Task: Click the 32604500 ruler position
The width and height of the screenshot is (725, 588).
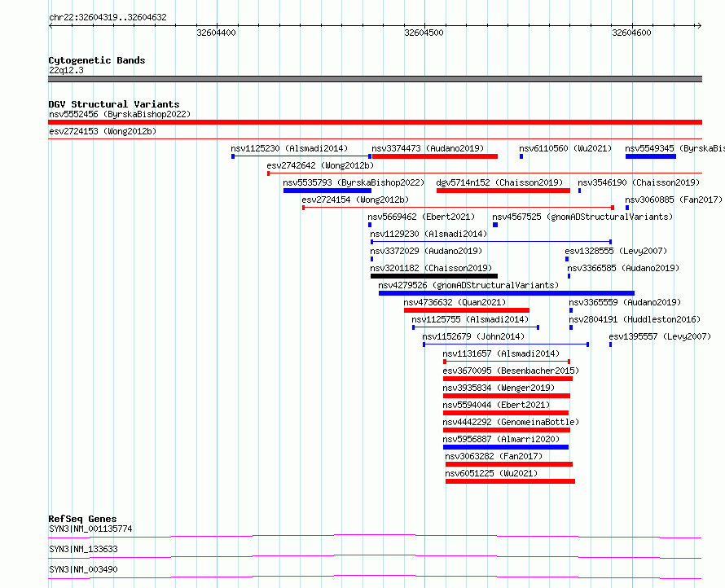Action: click(424, 33)
